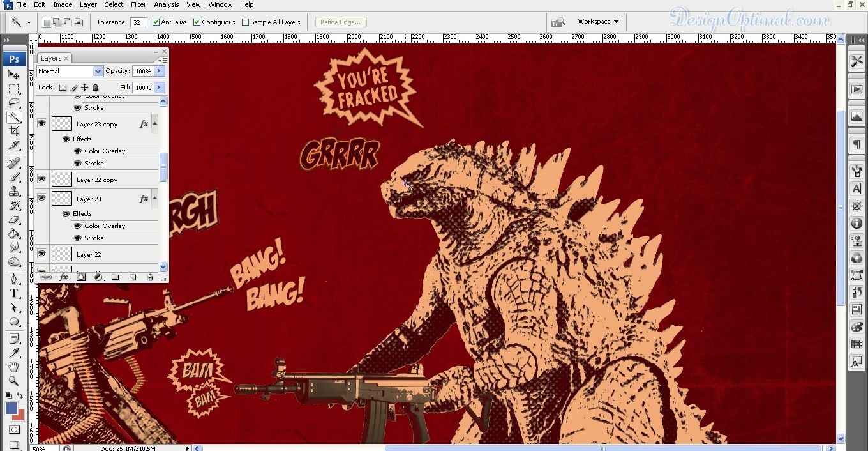
Task: Select the Clone Stamp tool
Action: [14, 192]
